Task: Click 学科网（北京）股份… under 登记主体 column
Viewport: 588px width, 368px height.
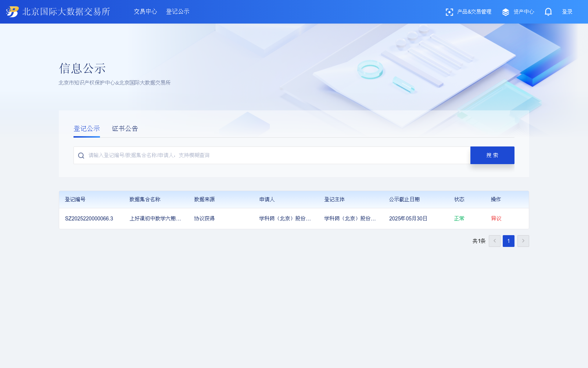Action: [350, 219]
